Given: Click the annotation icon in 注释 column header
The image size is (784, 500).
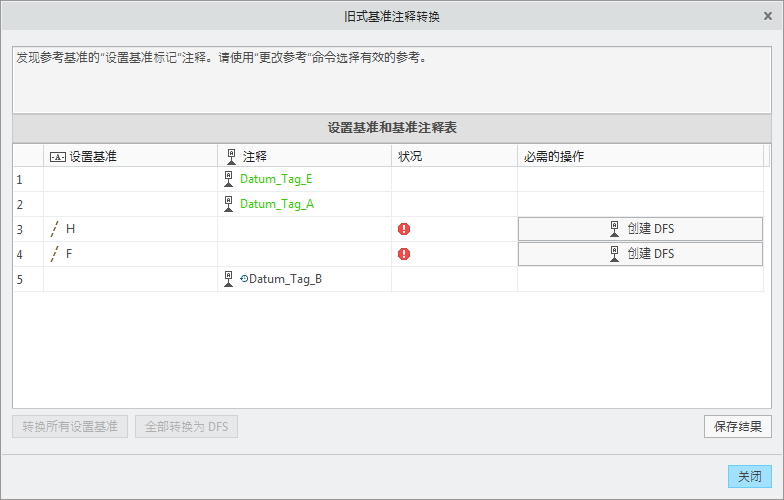Looking at the screenshot, I should 231,156.
